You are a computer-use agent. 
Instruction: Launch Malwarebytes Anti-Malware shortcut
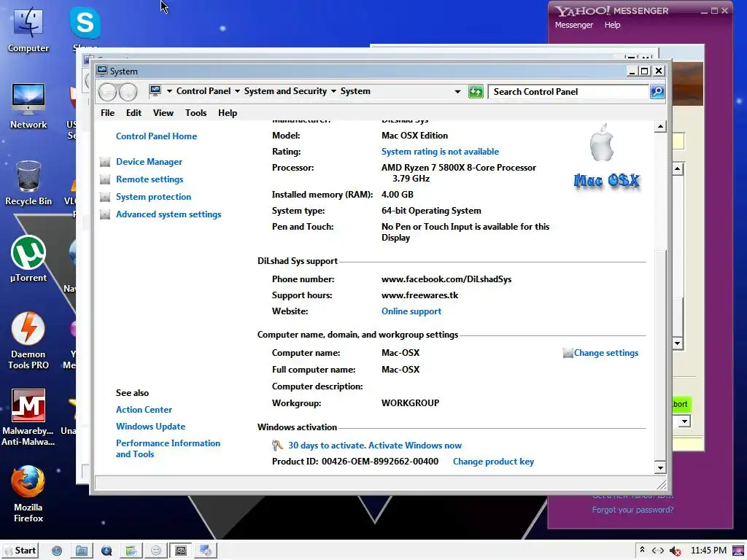pos(28,418)
